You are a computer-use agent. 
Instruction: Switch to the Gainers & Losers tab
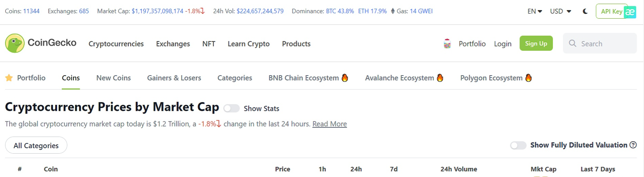pos(174,78)
